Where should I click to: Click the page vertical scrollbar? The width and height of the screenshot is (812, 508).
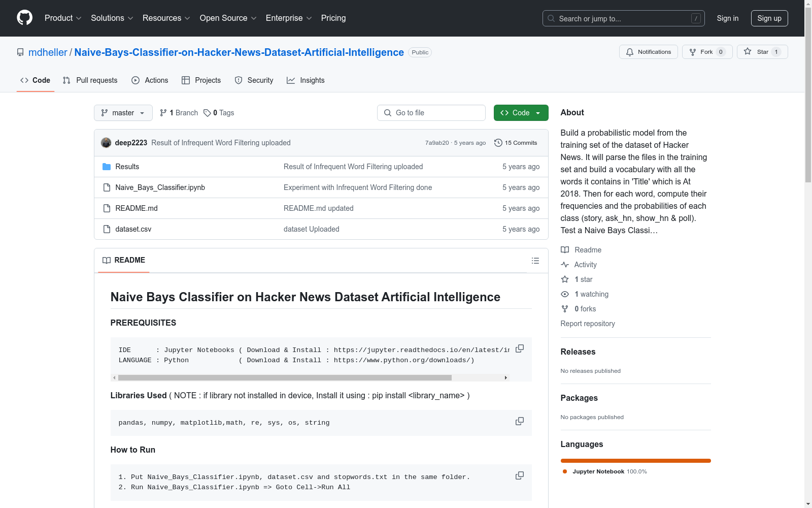tap(808, 94)
